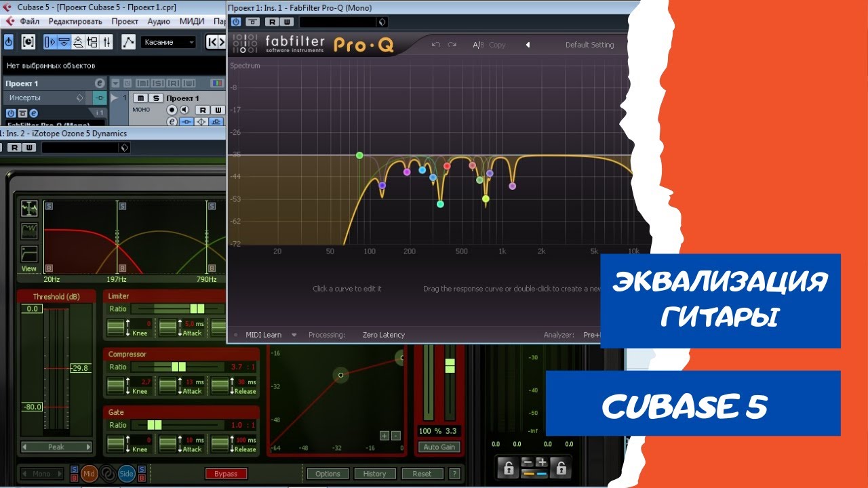868x488 pixels.
Task: Click bottom View mode icon in Ozone
Action: pos(29,254)
